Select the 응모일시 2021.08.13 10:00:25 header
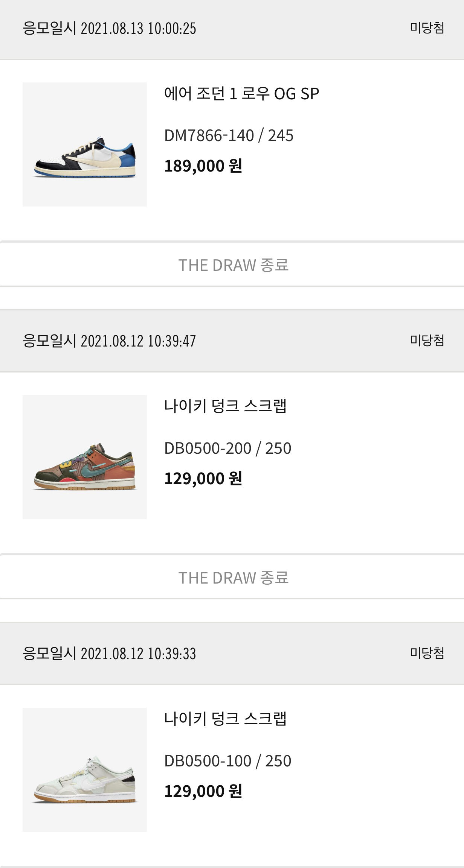464x868 pixels. point(109,29)
